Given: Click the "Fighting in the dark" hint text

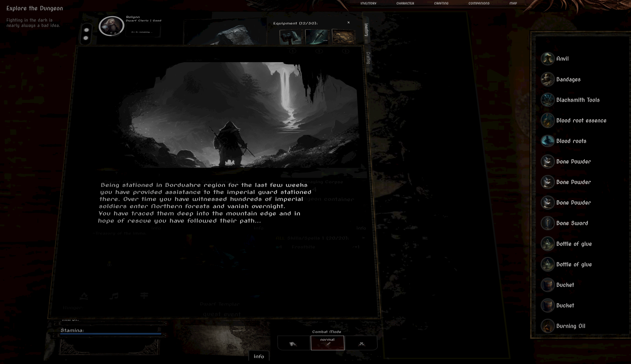Looking at the screenshot, I should pos(33,23).
